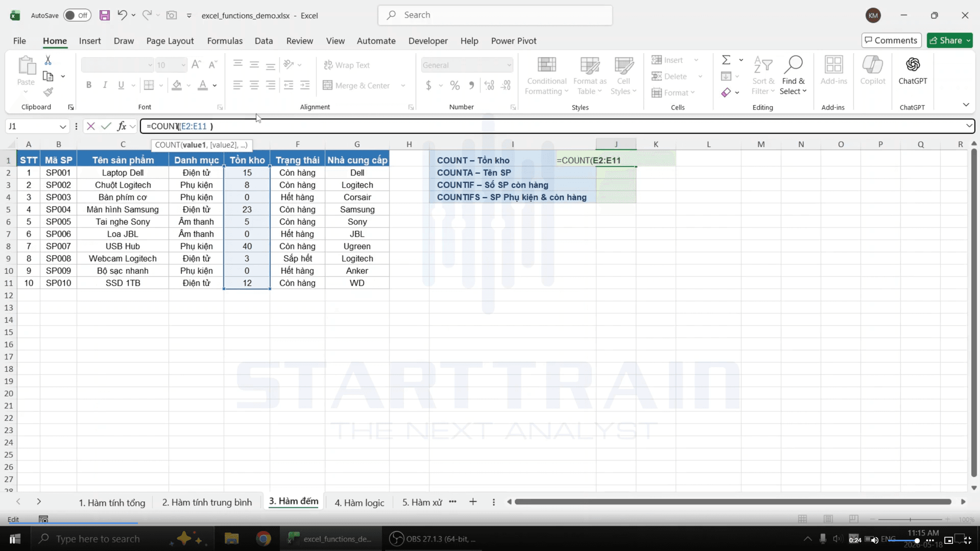Toggle Underline formatting

(121, 85)
